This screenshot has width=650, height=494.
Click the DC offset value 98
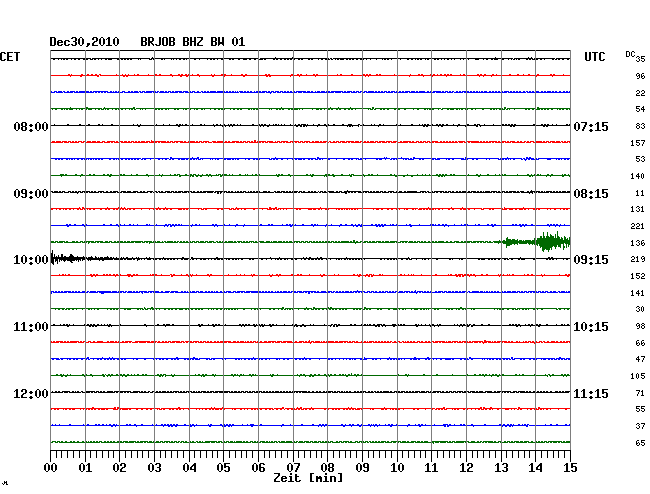640,326
